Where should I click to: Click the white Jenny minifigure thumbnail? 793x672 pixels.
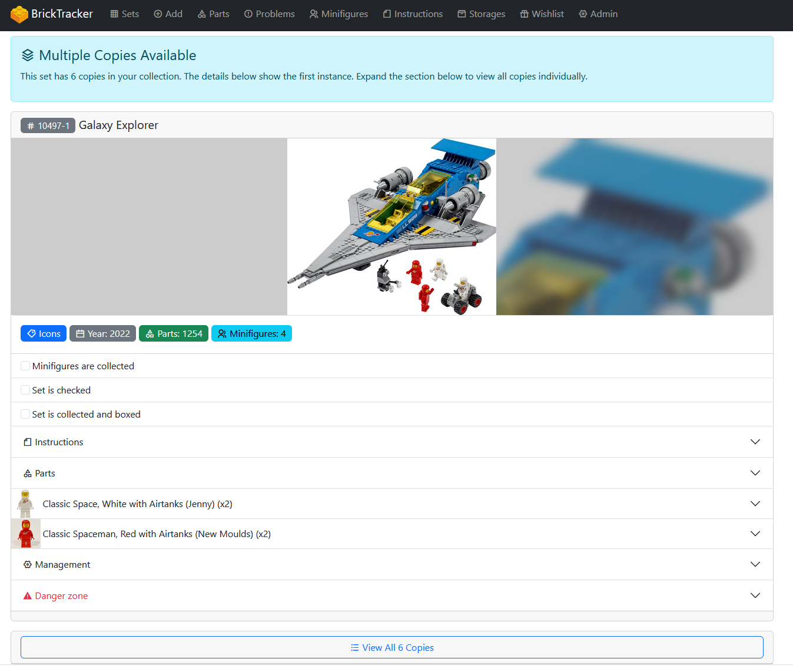(25, 504)
